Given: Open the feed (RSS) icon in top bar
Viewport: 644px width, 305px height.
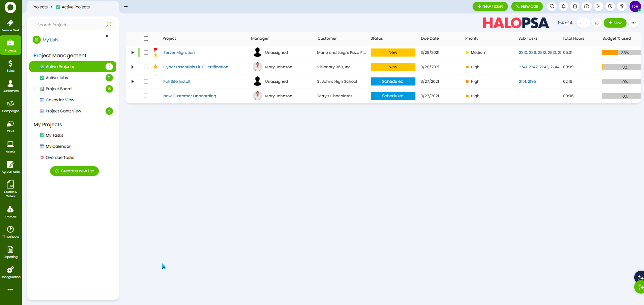Looking at the screenshot, I should coord(599,6).
